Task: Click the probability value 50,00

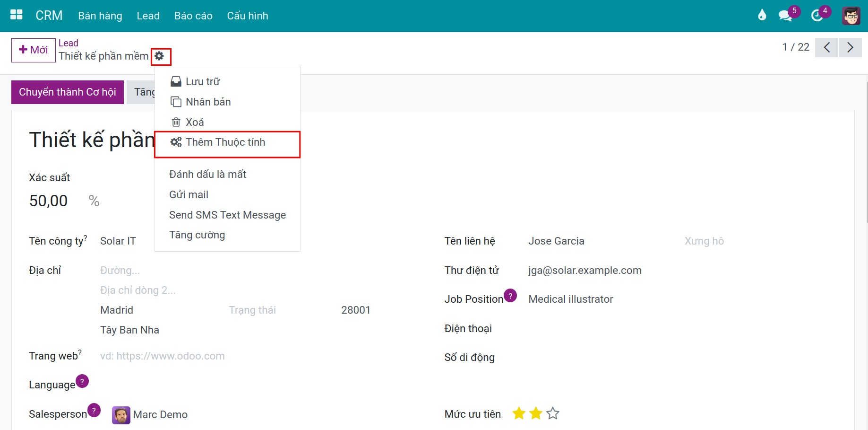Action: coord(49,201)
